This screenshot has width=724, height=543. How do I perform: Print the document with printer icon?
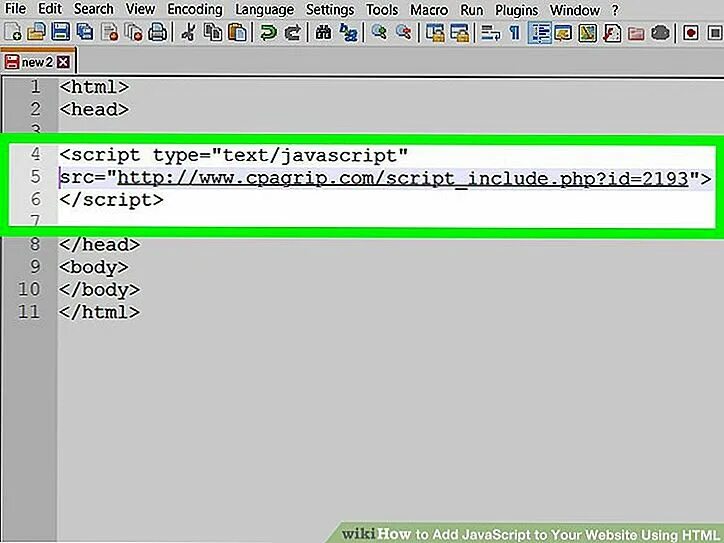(158, 33)
